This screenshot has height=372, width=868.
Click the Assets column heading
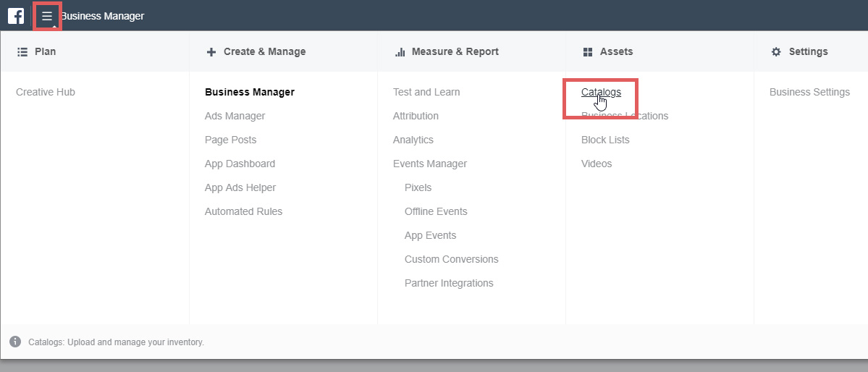click(616, 51)
